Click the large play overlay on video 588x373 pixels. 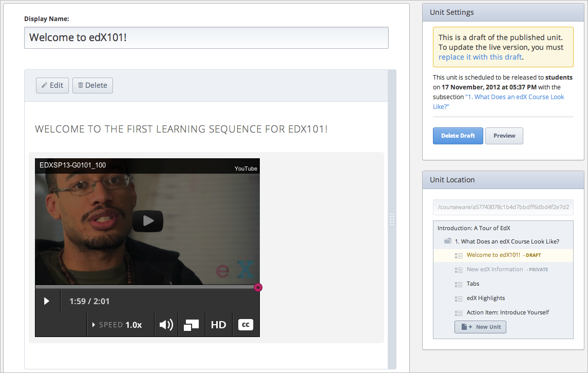tap(147, 221)
